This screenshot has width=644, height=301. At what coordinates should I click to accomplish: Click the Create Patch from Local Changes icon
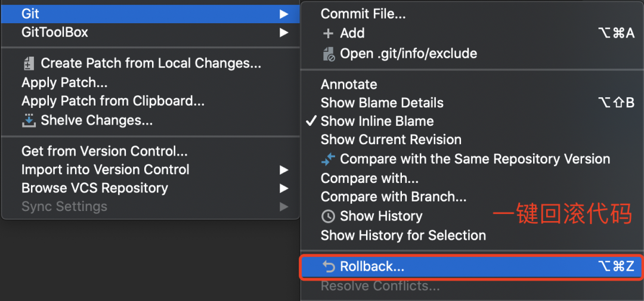pyautogui.click(x=29, y=63)
